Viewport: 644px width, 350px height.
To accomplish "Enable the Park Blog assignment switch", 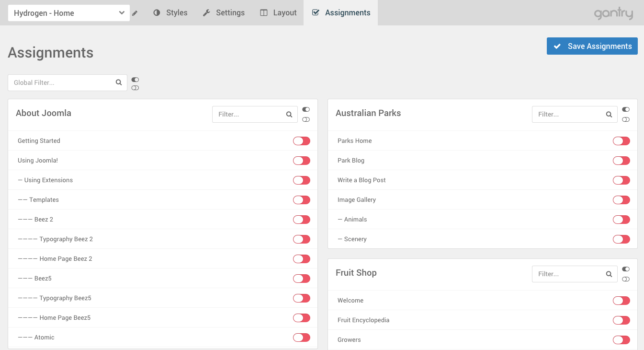I will [621, 161].
